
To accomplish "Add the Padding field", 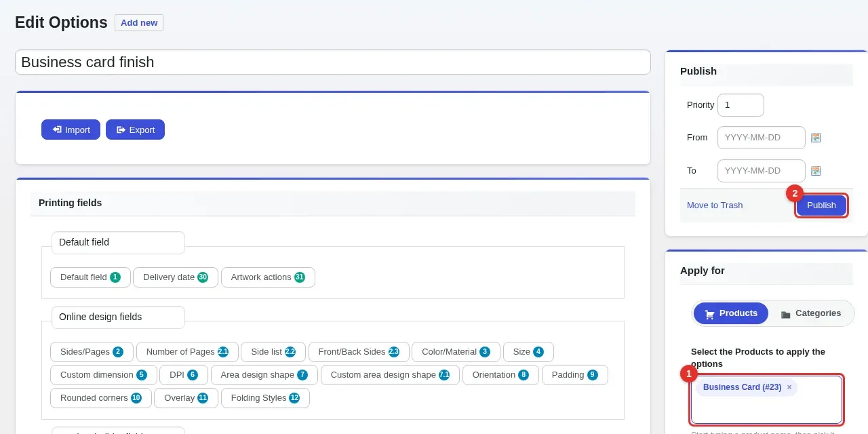I will [575, 375].
